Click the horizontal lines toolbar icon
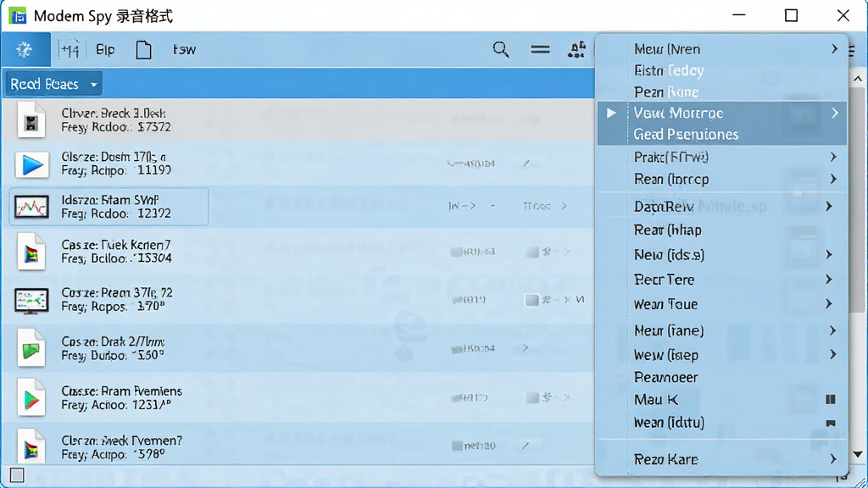Viewport: 868px width, 488px height. [x=540, y=50]
